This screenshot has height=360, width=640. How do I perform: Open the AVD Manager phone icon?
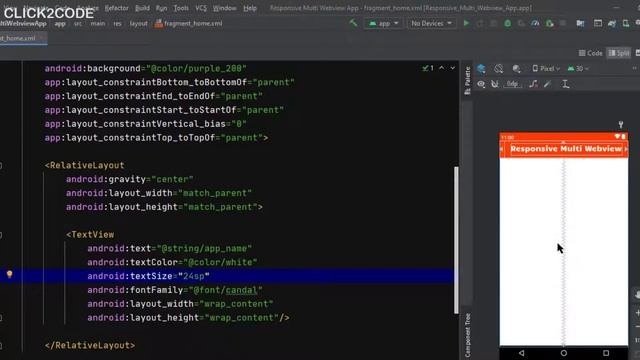coord(626,24)
